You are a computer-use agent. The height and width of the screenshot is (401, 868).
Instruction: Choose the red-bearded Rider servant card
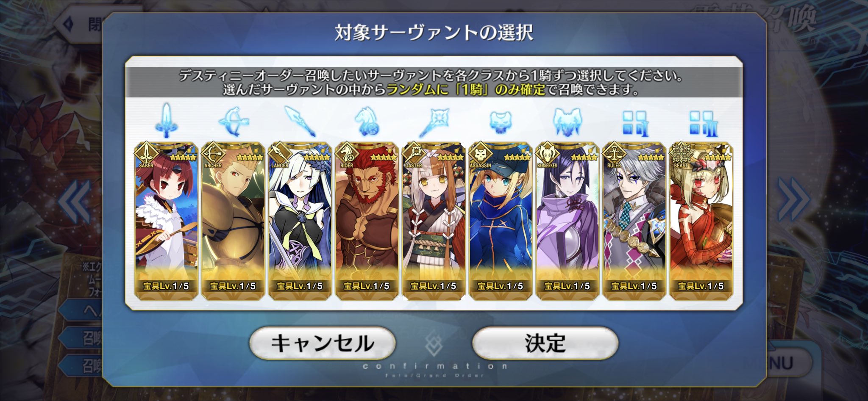click(367, 221)
